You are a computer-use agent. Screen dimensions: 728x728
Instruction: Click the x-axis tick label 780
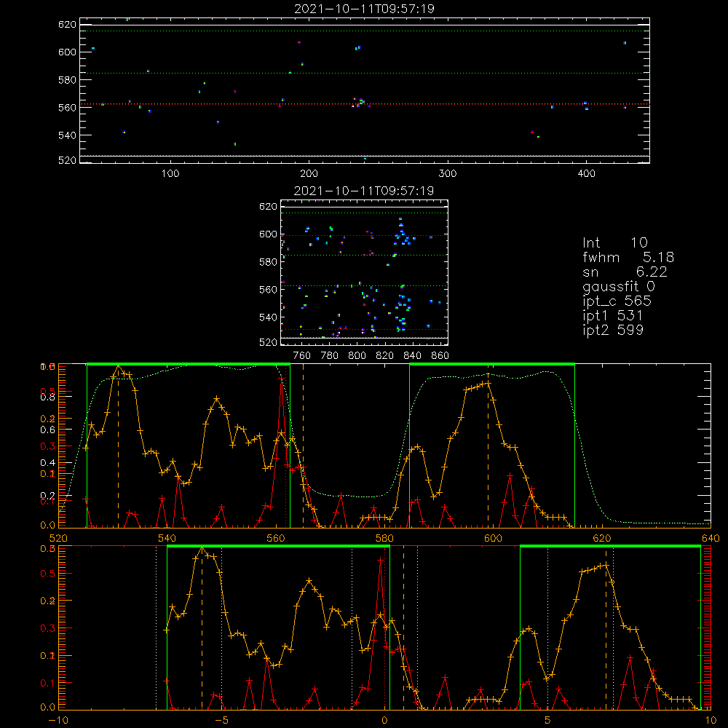pyautogui.click(x=330, y=356)
